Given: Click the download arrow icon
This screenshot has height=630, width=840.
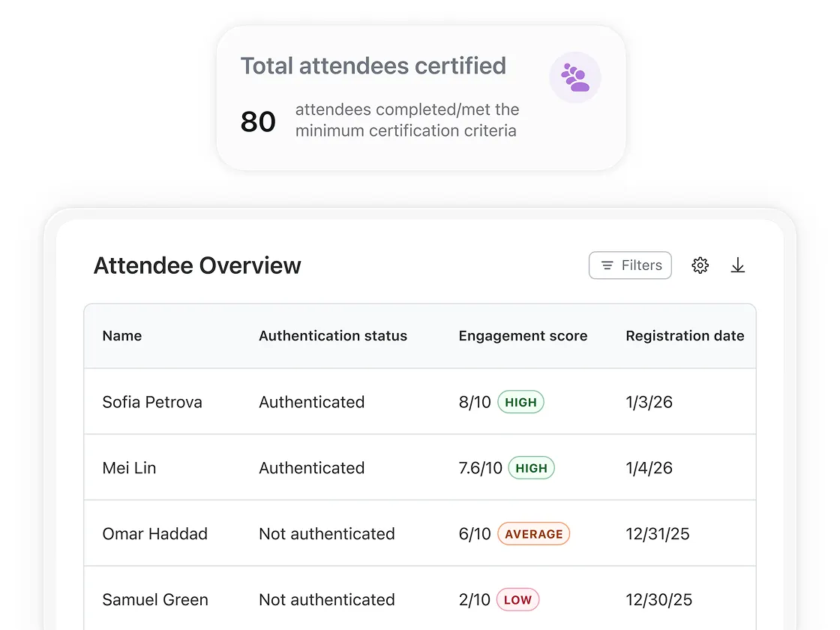Looking at the screenshot, I should click(738, 265).
